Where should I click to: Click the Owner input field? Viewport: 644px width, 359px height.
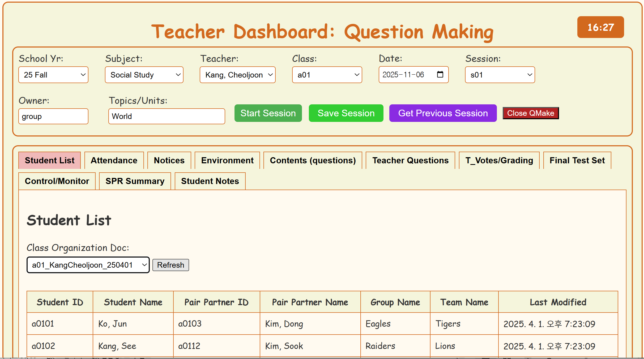tap(53, 116)
